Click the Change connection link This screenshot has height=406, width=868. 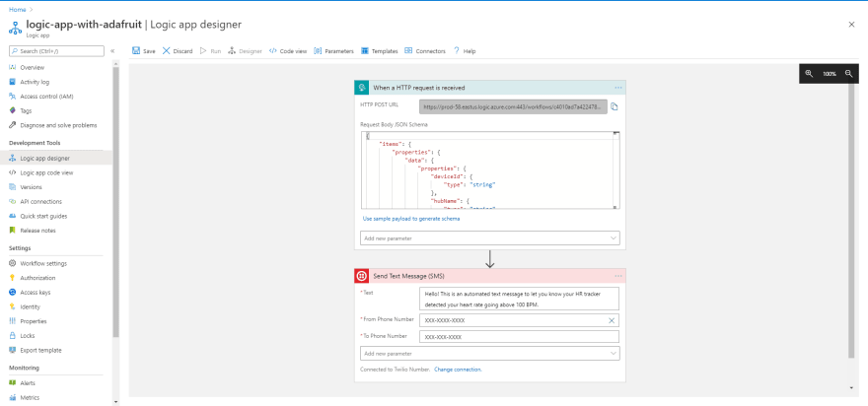tap(458, 369)
